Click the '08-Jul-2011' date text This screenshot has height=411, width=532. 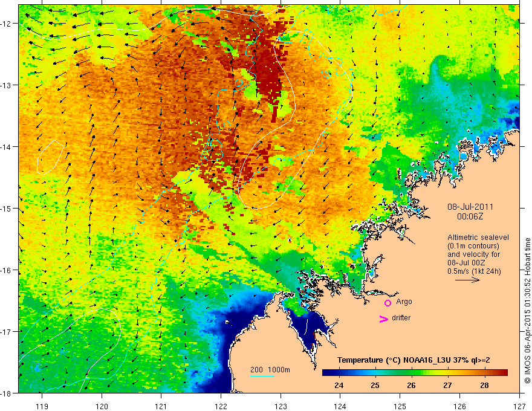pos(470,207)
